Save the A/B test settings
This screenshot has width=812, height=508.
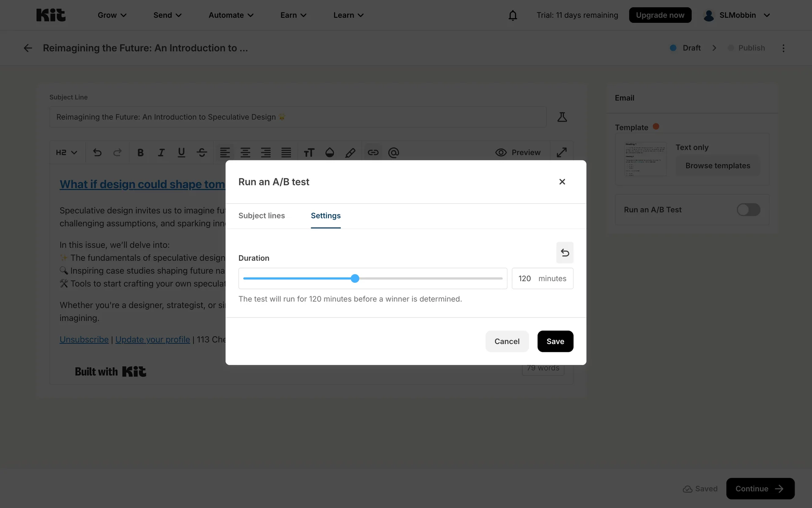555,341
